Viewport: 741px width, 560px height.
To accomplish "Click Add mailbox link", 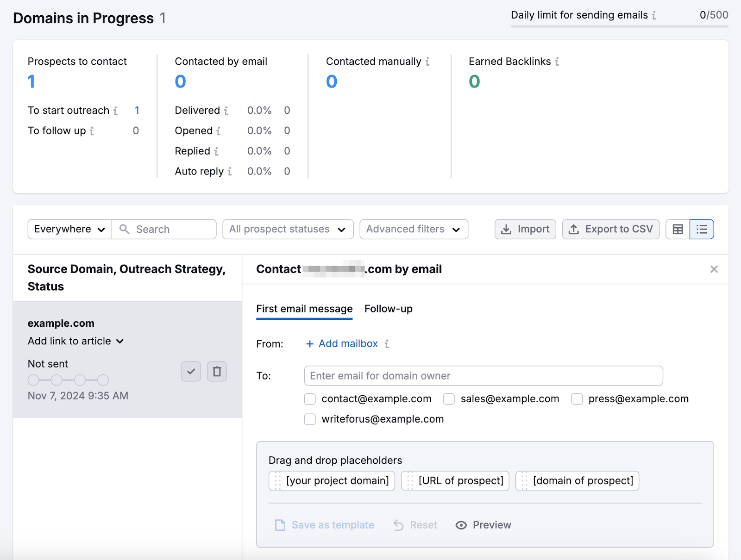I will tap(342, 344).
